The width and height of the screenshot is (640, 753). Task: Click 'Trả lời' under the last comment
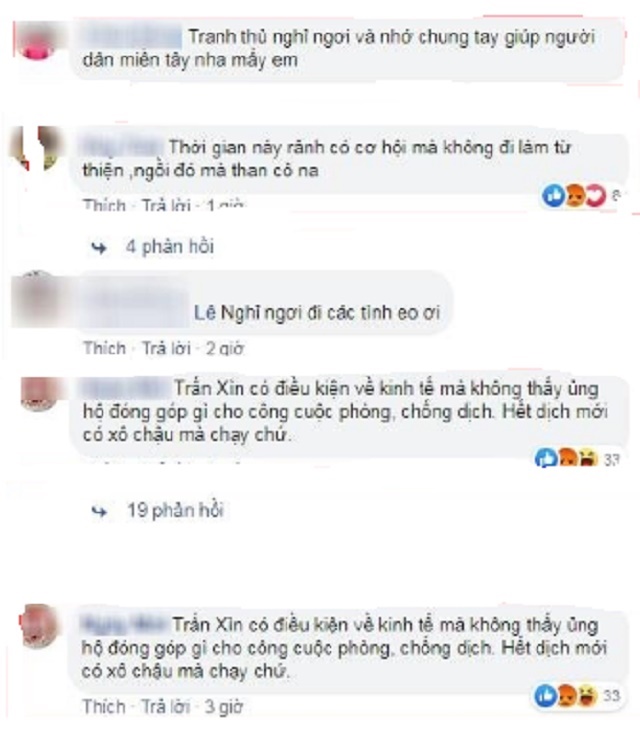click(166, 707)
